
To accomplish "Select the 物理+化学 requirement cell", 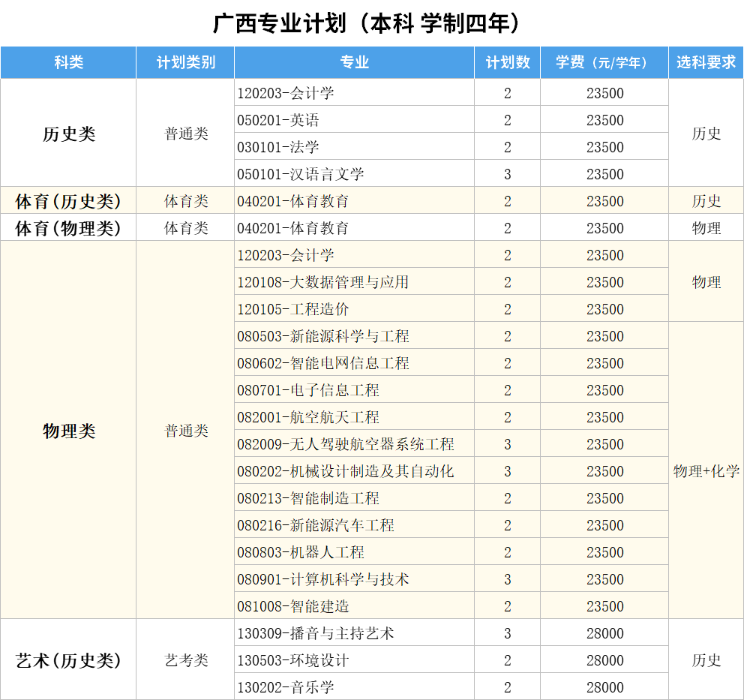I will (x=706, y=471).
